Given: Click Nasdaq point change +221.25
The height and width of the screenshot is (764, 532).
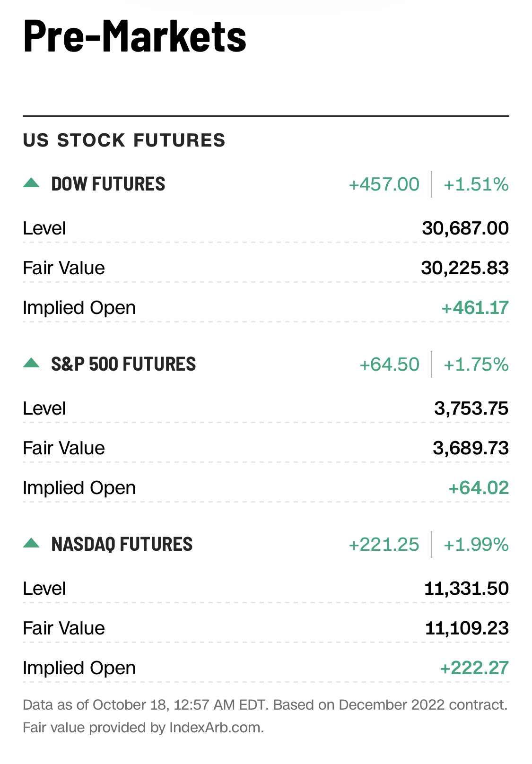Looking at the screenshot, I should (x=384, y=545).
